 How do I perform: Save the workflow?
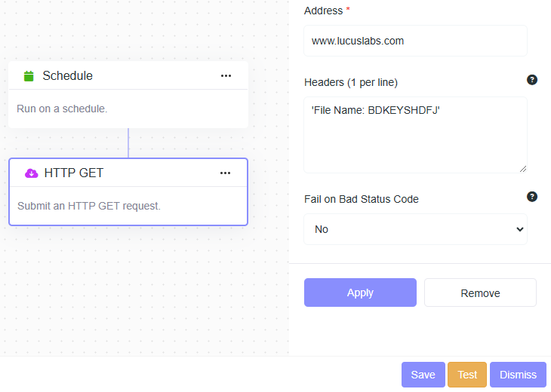click(423, 375)
